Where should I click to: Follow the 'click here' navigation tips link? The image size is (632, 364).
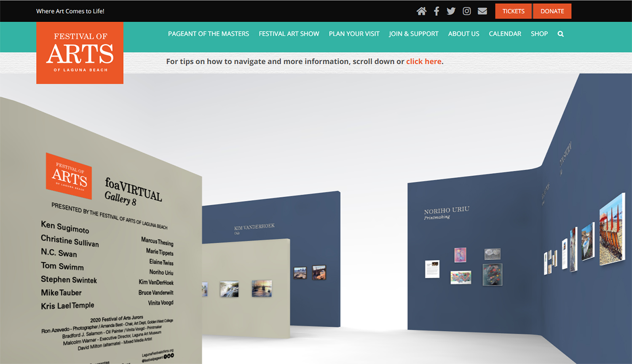point(423,62)
